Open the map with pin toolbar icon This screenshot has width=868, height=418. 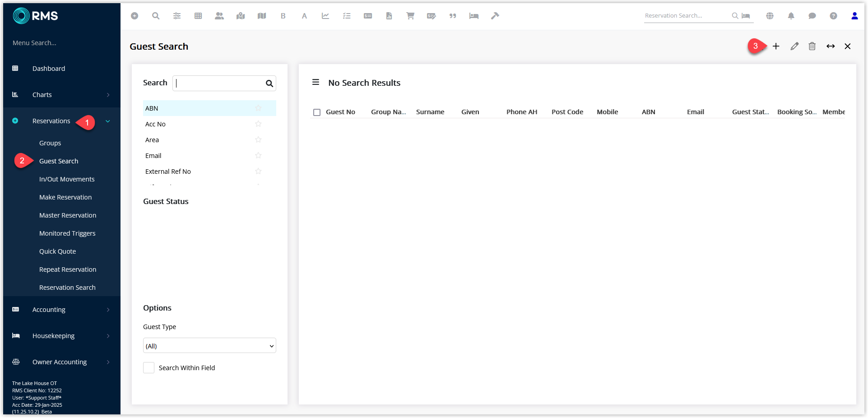241,16
